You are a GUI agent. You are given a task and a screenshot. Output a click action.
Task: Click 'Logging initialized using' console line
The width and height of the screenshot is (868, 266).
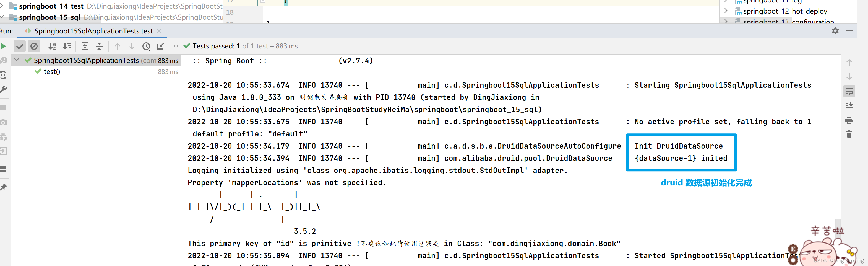coord(378,171)
